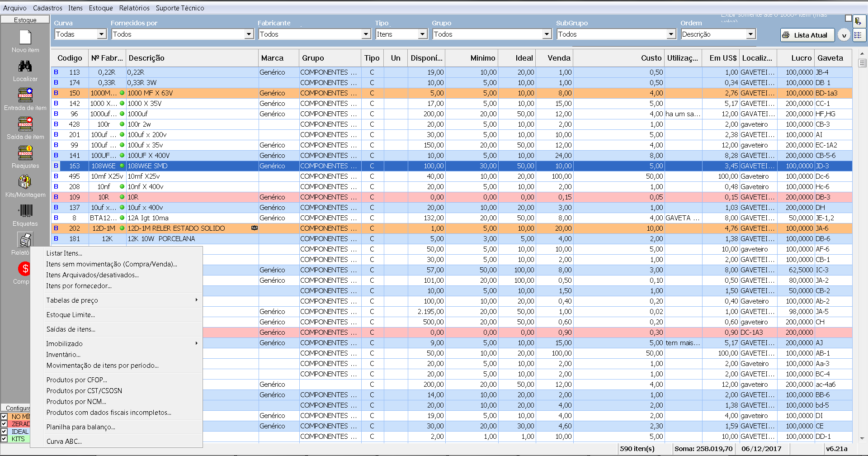
Task: Expand the Curva dropdown
Action: [x=102, y=34]
